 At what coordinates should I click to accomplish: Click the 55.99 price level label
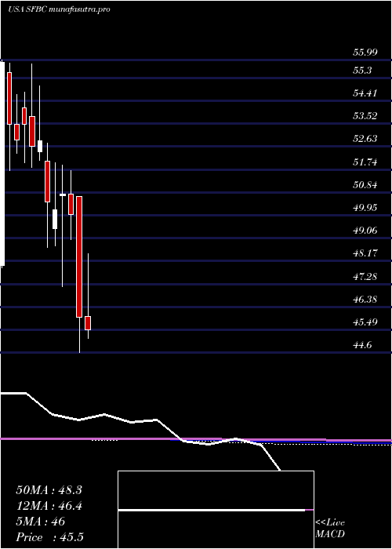pos(365,53)
